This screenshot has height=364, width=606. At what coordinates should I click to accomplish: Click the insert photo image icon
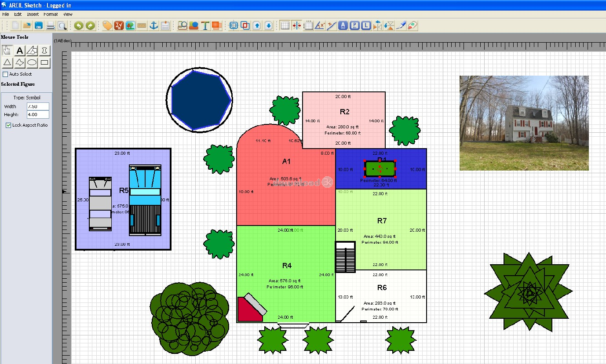click(183, 25)
